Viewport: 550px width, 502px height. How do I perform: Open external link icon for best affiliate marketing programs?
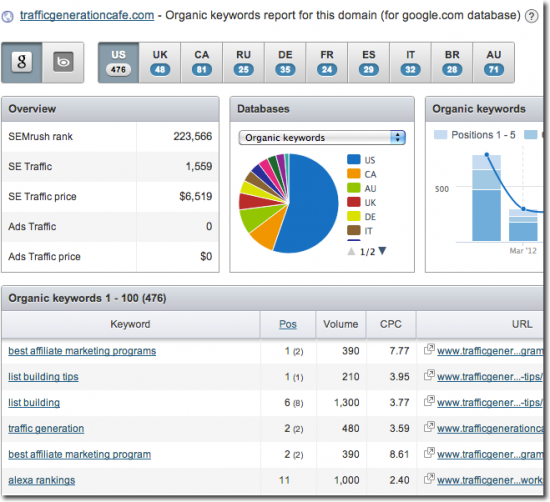click(429, 349)
